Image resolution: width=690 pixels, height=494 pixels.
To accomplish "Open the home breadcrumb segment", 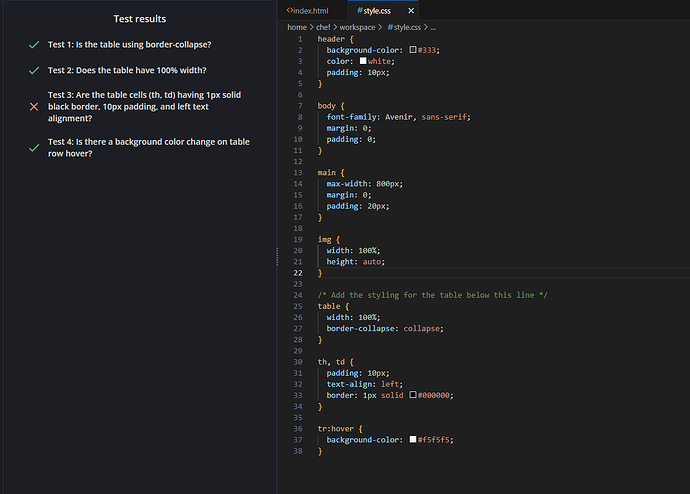I will pyautogui.click(x=297, y=27).
